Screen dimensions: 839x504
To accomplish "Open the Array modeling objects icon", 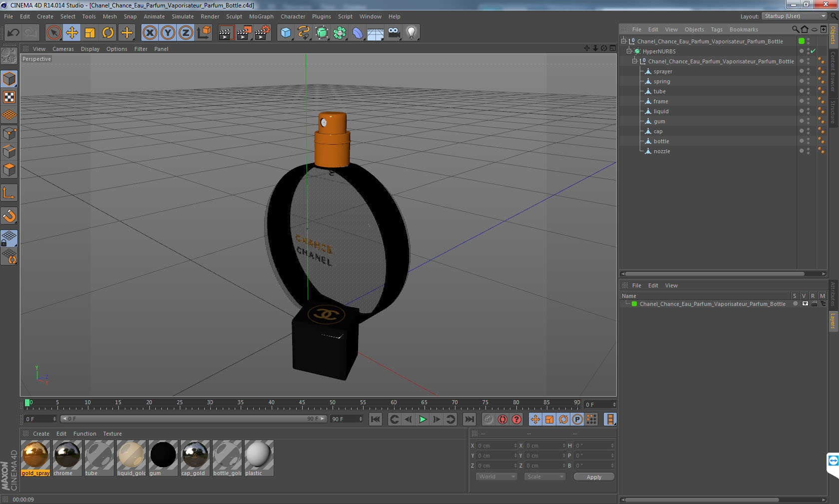I will click(340, 33).
